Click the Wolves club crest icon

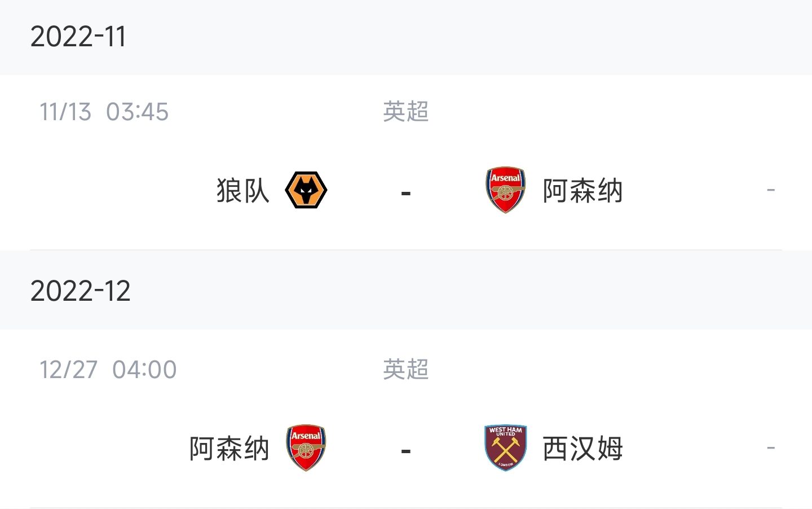tap(306, 190)
